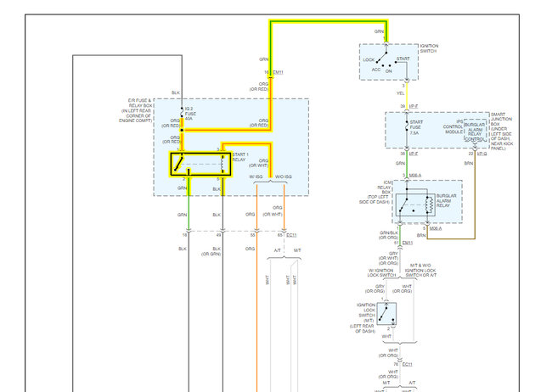552x392 pixels.
Task: Select the 'GRN' label near ignition switch top
Action: [379, 31]
